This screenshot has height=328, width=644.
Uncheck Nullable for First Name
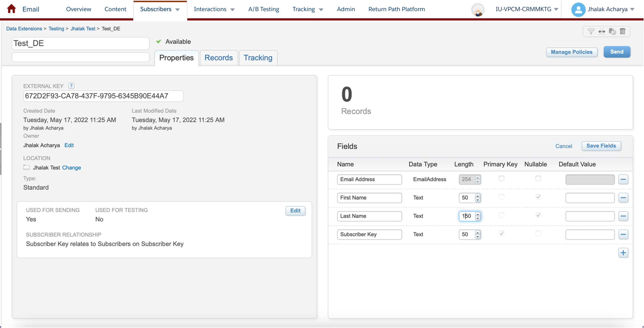(538, 197)
